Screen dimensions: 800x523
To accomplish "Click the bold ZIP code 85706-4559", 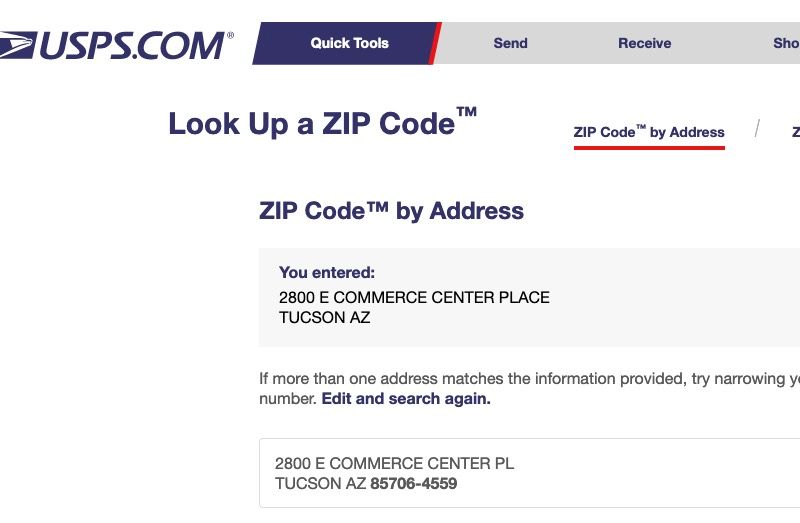I will [414, 483].
